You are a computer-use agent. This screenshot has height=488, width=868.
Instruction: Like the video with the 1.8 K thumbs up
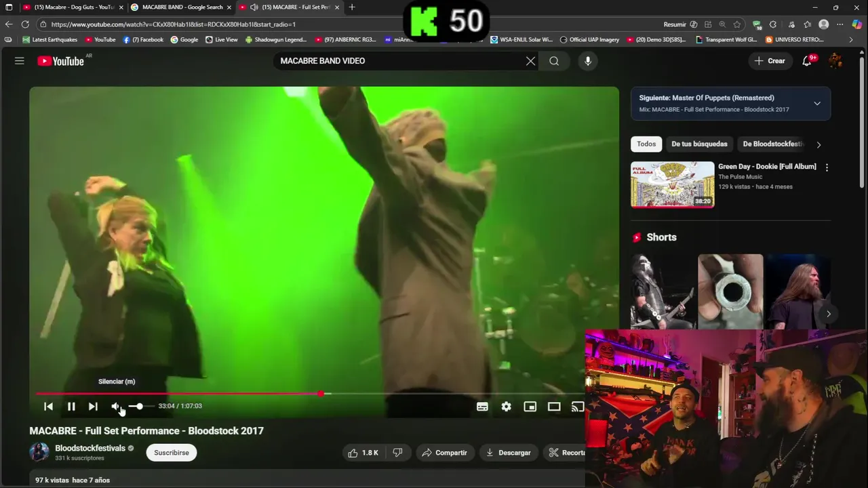tap(363, 453)
